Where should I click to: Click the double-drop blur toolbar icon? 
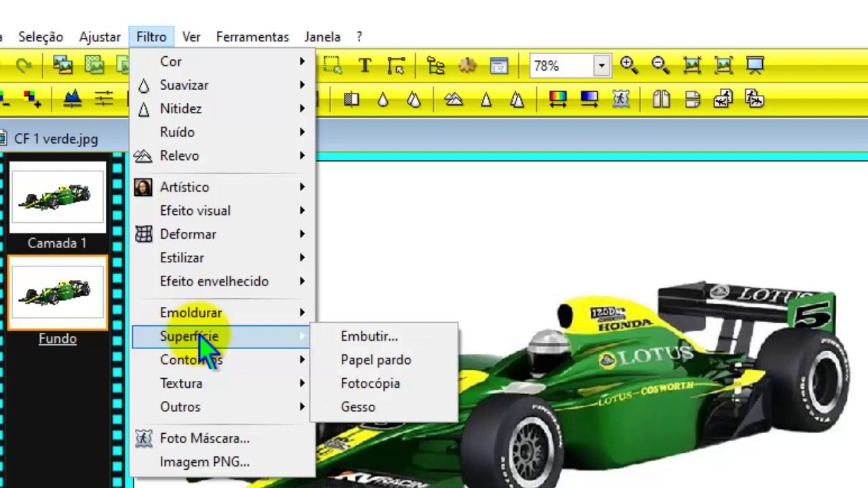[414, 100]
